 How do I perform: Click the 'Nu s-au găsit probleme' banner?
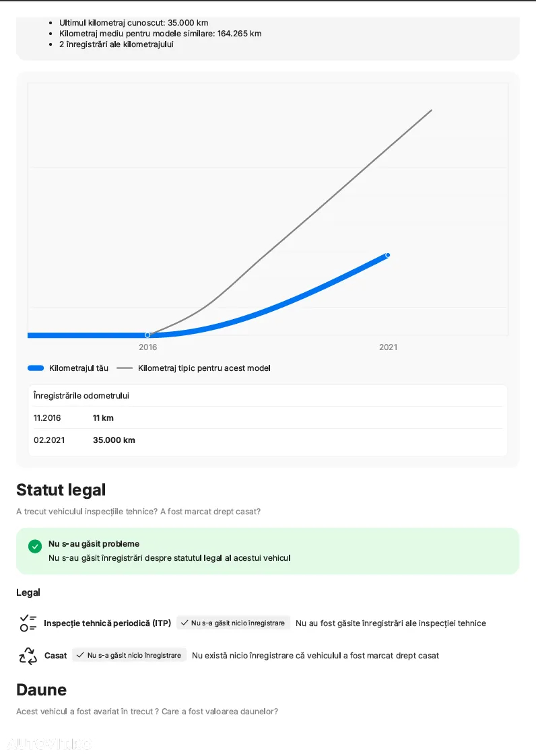pyautogui.click(x=268, y=551)
